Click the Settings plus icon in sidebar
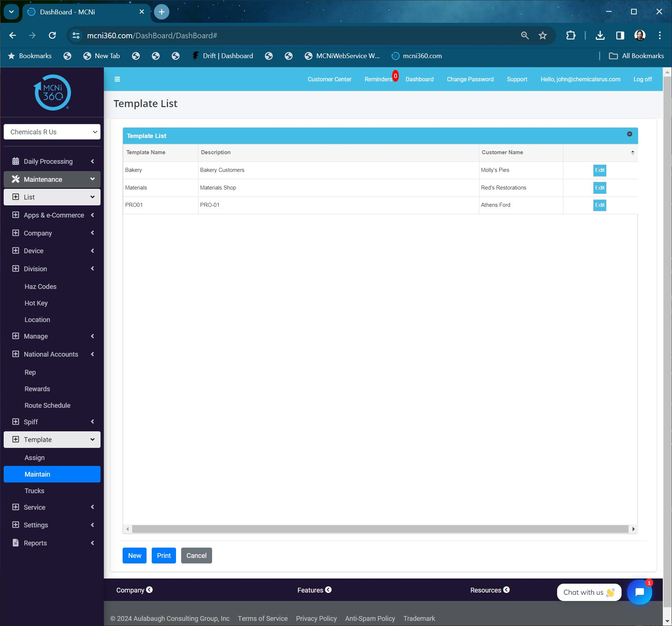 15,525
